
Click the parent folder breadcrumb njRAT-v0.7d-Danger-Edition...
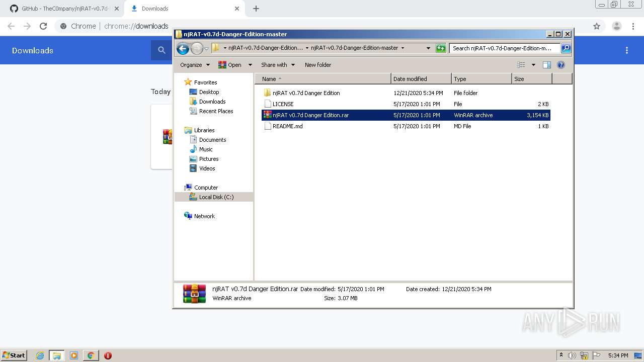coord(266,48)
